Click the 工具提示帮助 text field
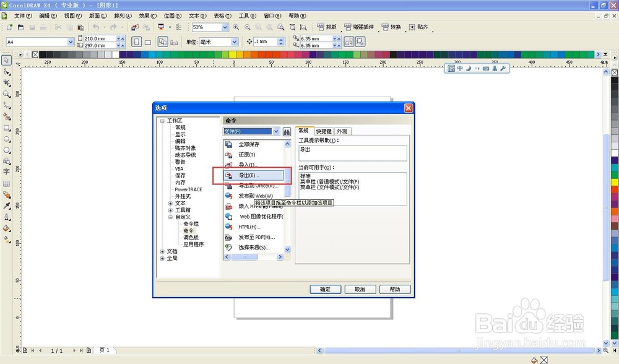This screenshot has width=619, height=364. pyautogui.click(x=353, y=153)
